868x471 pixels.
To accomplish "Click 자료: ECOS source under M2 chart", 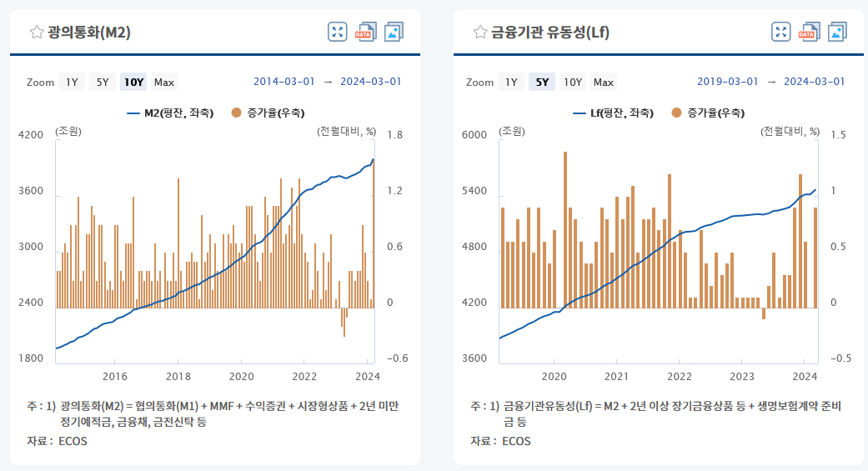I will (57, 441).
